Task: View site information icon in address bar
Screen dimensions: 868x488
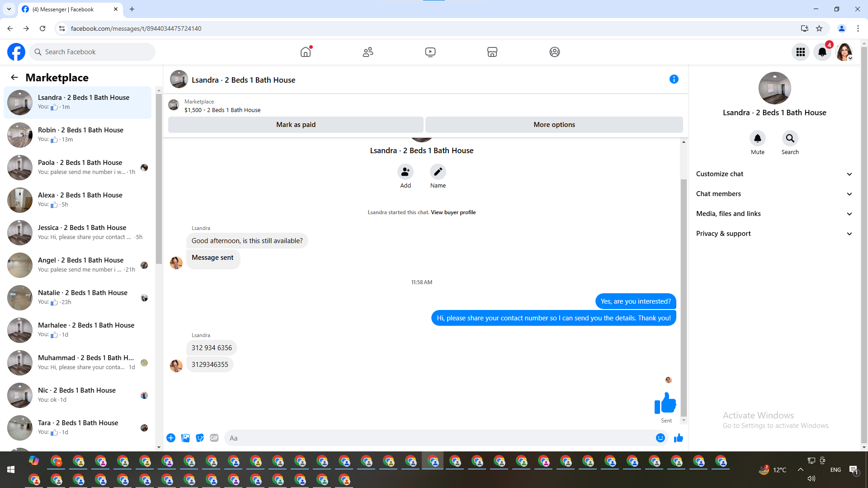Action: (x=62, y=28)
